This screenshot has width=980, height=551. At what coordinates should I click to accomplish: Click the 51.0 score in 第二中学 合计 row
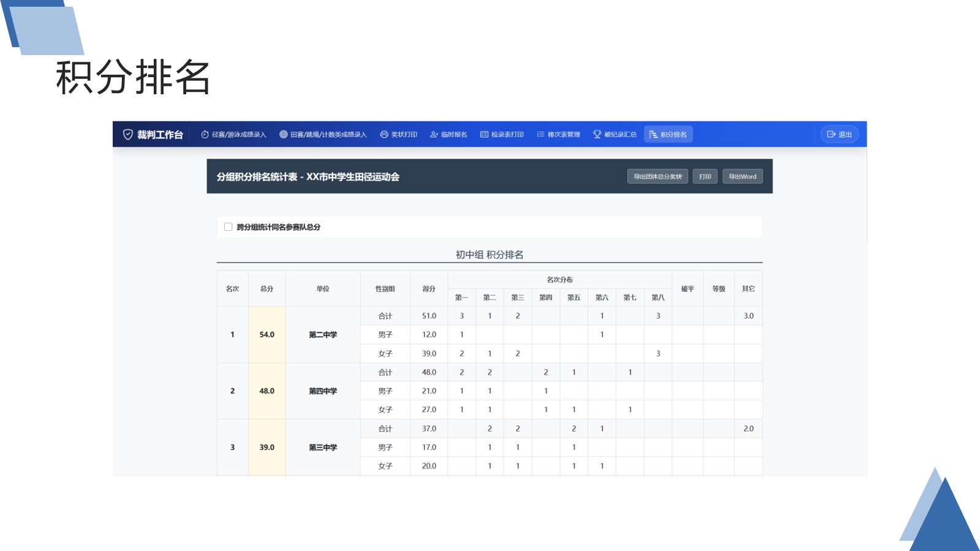click(429, 316)
